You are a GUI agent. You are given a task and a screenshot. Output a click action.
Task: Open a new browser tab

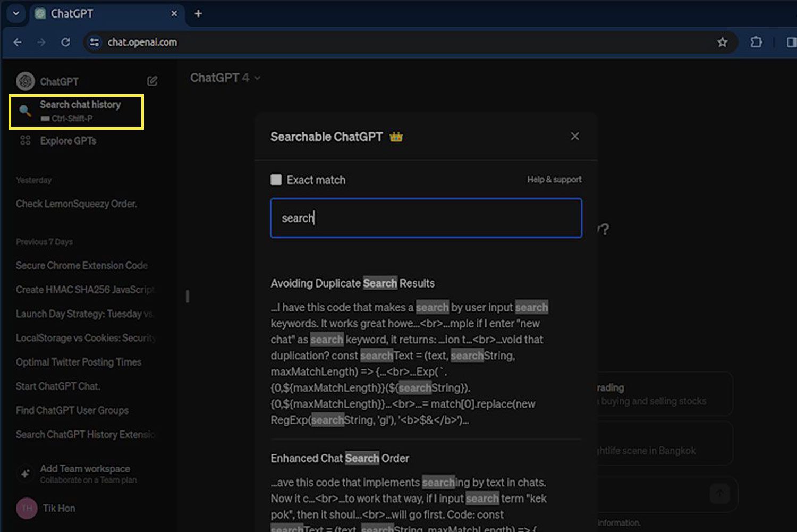[x=198, y=14]
